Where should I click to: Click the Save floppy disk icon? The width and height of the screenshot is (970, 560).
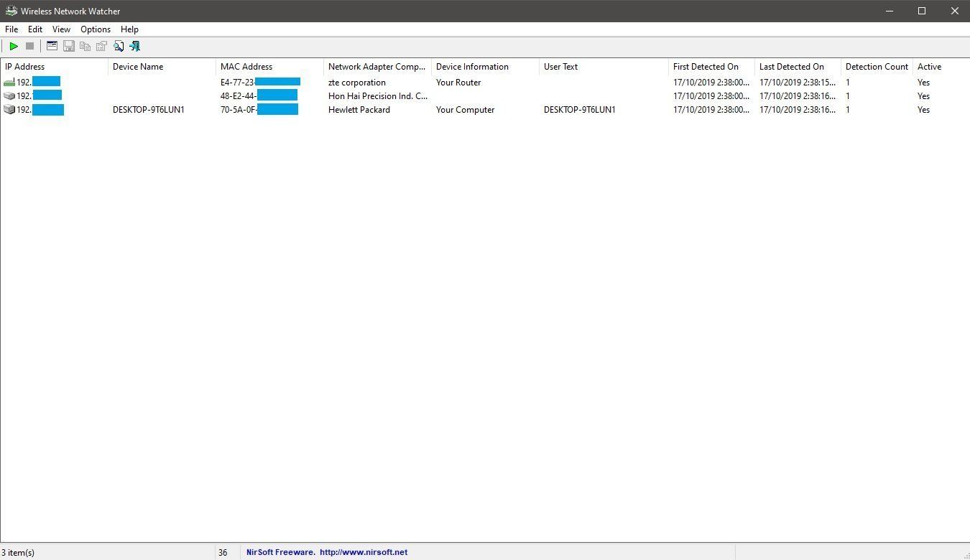(69, 46)
